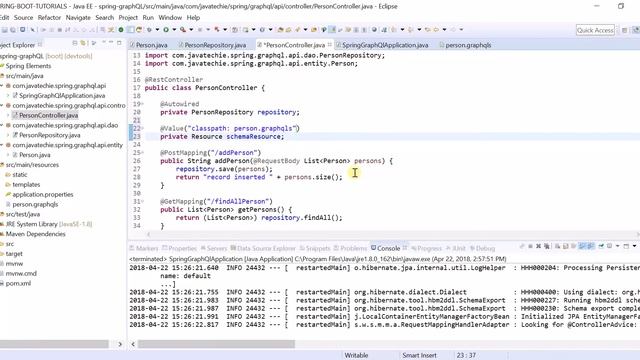Image resolution: width=640 pixels, height=360 pixels.
Task: Open the Project Explorer view menu
Action: (93, 43)
